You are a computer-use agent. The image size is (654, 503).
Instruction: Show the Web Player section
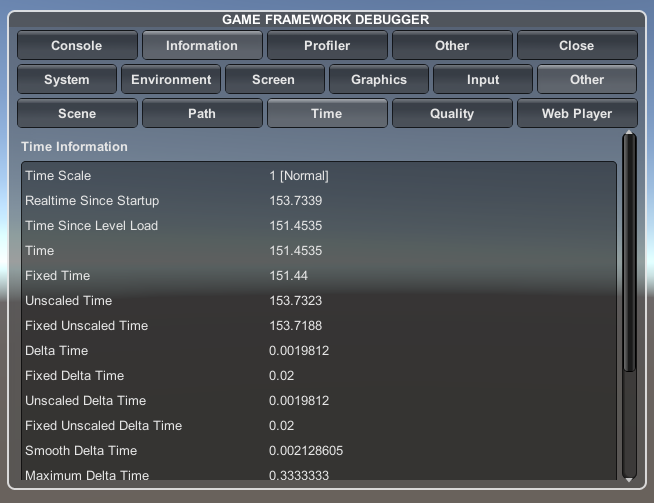click(x=577, y=113)
